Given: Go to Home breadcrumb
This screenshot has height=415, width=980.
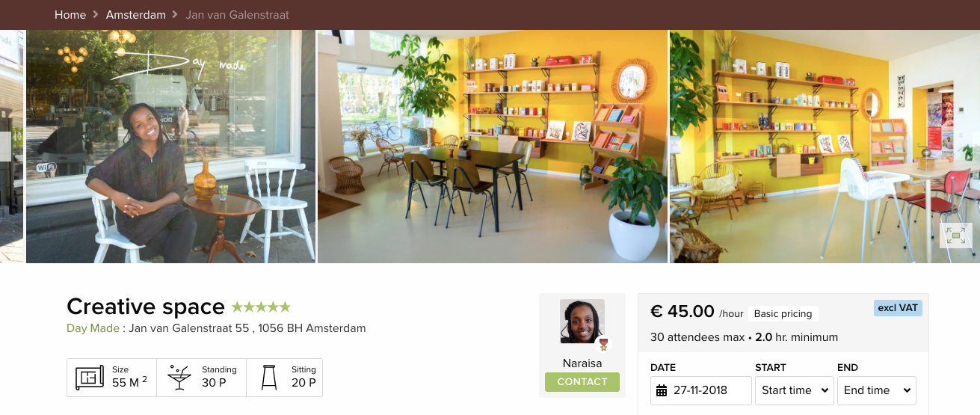Looking at the screenshot, I should click(x=70, y=15).
